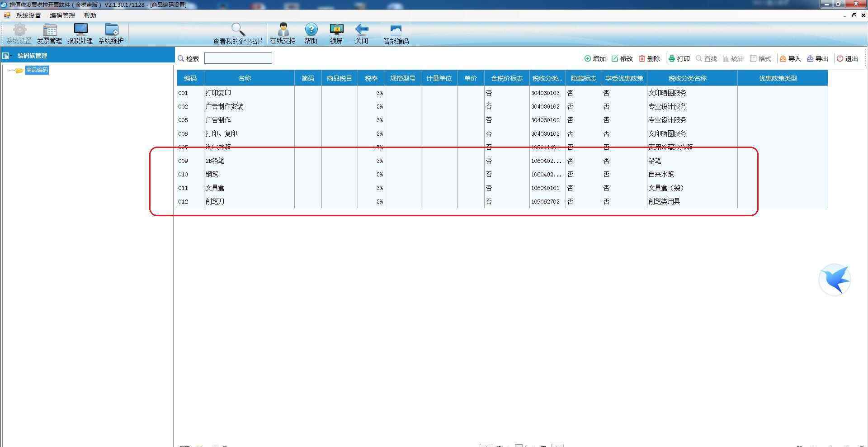Select row named 打印、复印
The height and width of the screenshot is (447, 868).
[502, 133]
